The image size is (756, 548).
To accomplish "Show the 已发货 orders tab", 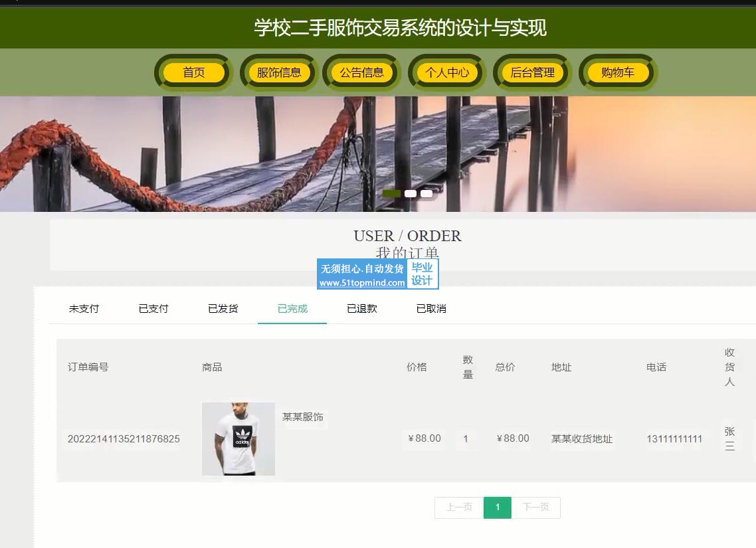I will (x=223, y=309).
